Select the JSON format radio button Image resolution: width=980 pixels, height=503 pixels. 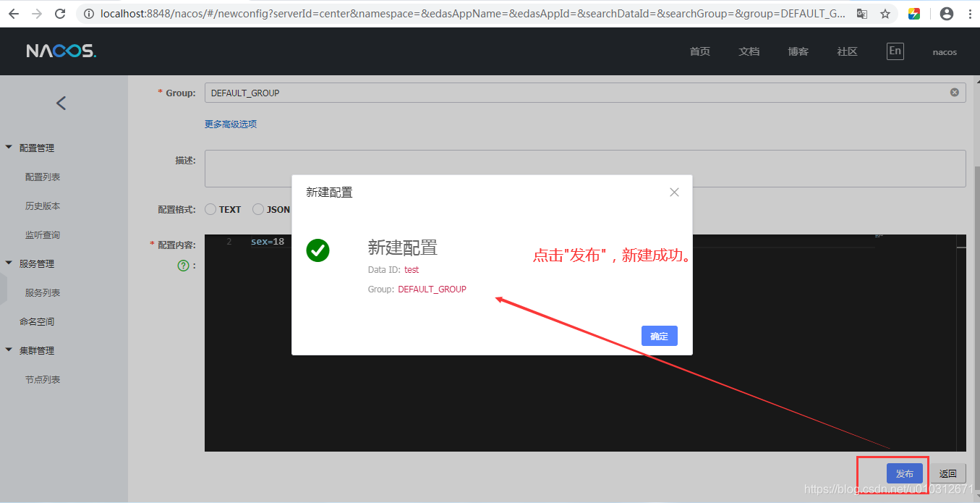258,209
